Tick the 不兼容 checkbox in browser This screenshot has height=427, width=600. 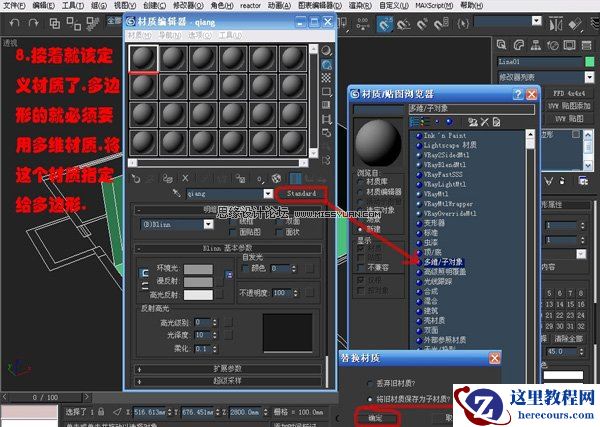pos(360,267)
